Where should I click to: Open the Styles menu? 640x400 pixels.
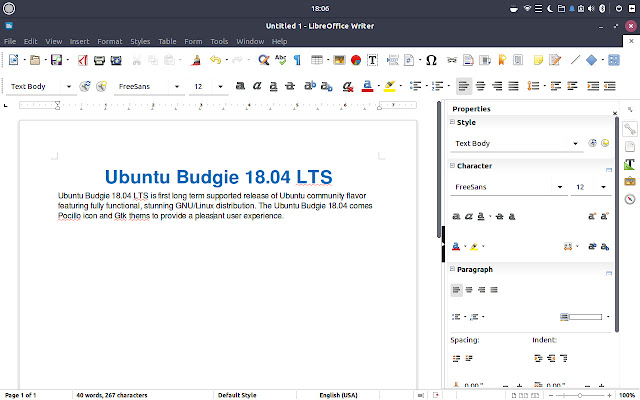pyautogui.click(x=140, y=41)
